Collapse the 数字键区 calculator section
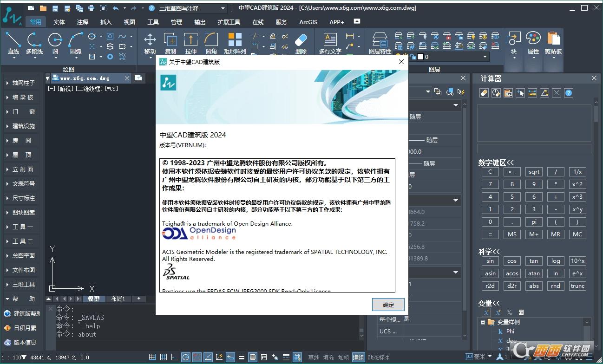Image resolution: width=603 pixels, height=364 pixels. point(496,162)
